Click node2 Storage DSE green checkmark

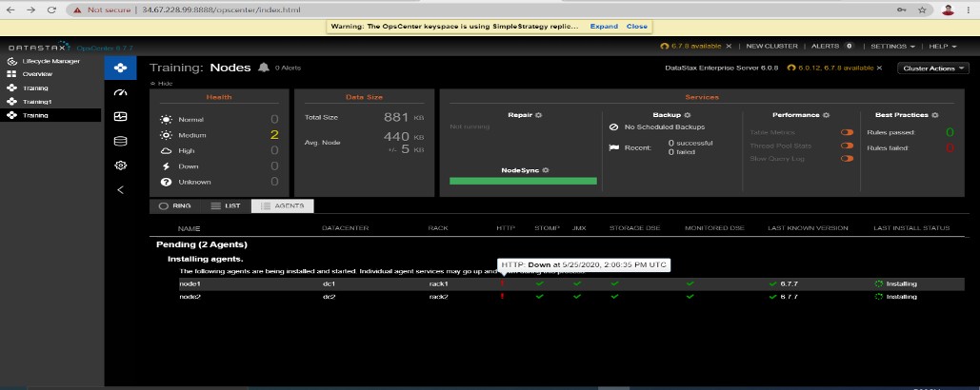[615, 297]
